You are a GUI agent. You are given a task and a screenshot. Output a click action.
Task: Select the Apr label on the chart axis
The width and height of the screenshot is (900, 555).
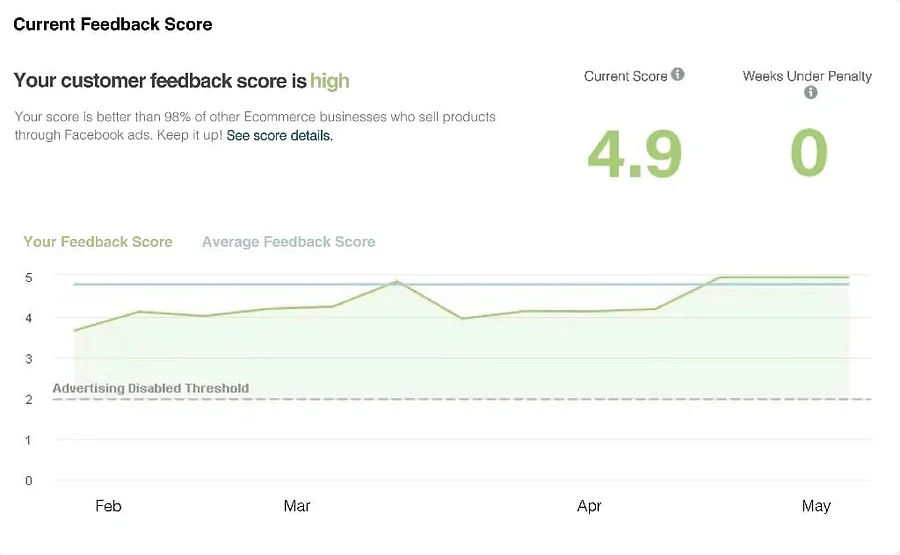click(x=589, y=506)
